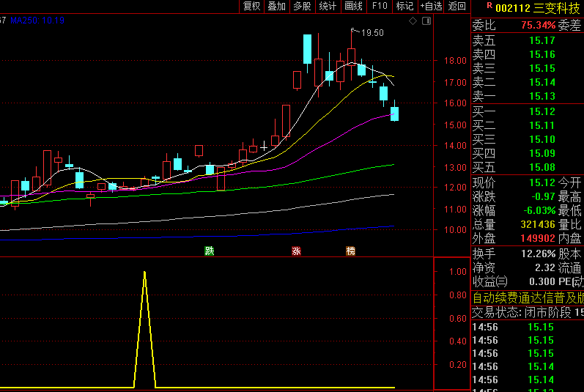The width and height of the screenshot is (584, 392).
Task: Toggle 叠加 overlay mode
Action: point(276,7)
